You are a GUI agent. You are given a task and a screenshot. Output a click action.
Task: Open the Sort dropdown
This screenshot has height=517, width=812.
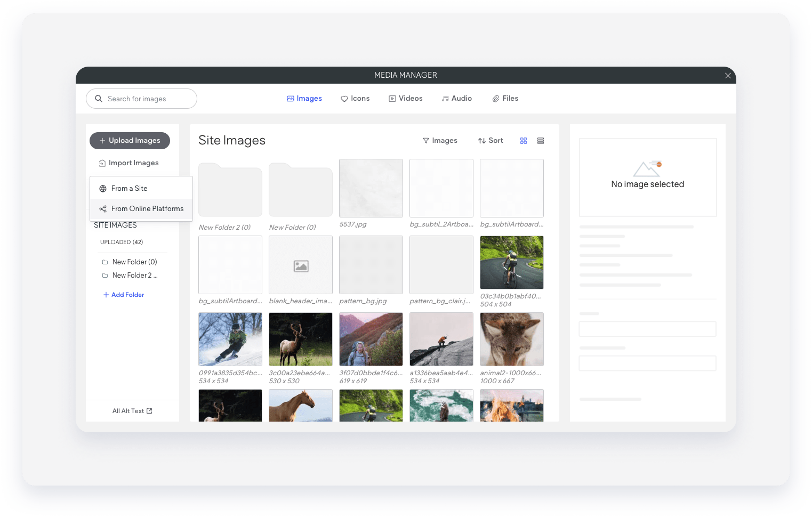point(491,141)
